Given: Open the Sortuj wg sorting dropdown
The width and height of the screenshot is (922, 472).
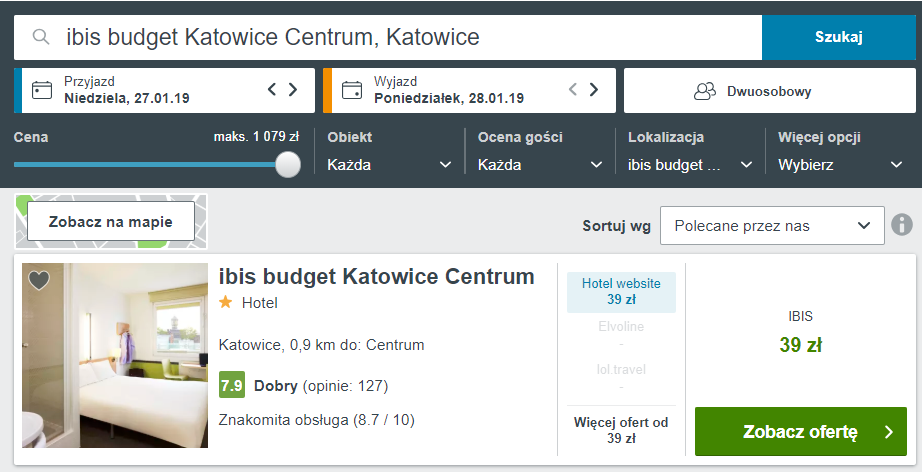Looking at the screenshot, I should tap(772, 225).
